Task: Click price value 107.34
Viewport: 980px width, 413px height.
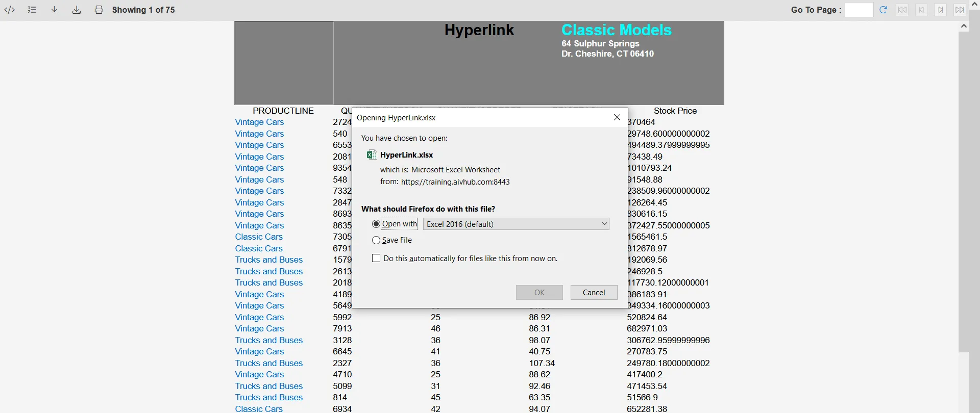Action: [542, 363]
